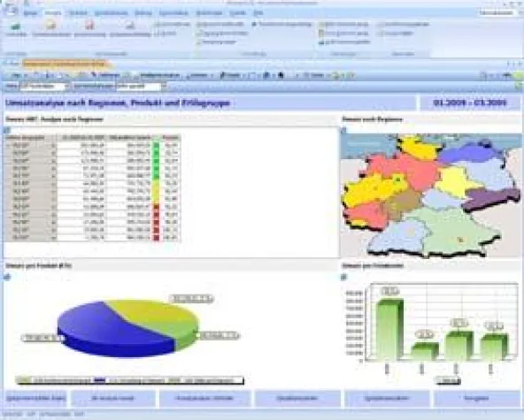Click the leftmost bottom navigation button
The height and width of the screenshot is (420, 524).
click(35, 398)
